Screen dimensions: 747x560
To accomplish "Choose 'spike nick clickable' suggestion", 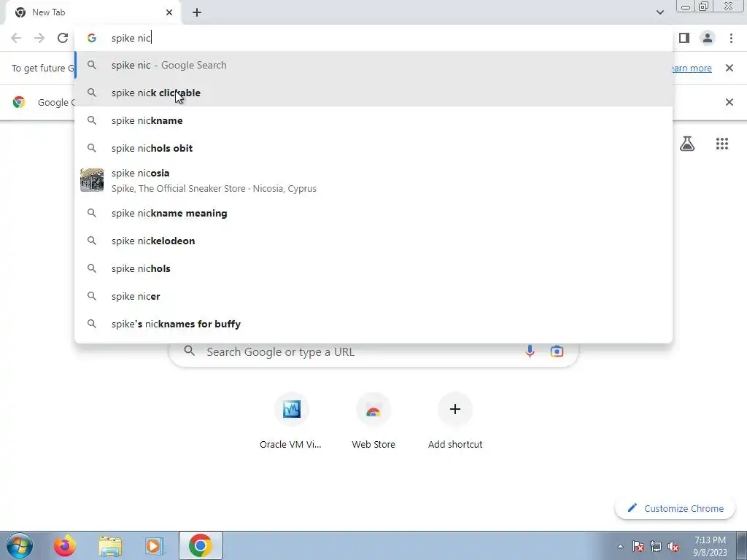I will click(x=373, y=93).
